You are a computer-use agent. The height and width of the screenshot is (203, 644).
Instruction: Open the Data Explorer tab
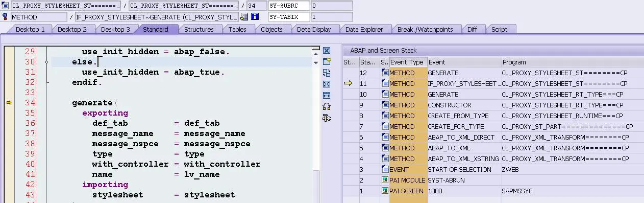pyautogui.click(x=364, y=29)
